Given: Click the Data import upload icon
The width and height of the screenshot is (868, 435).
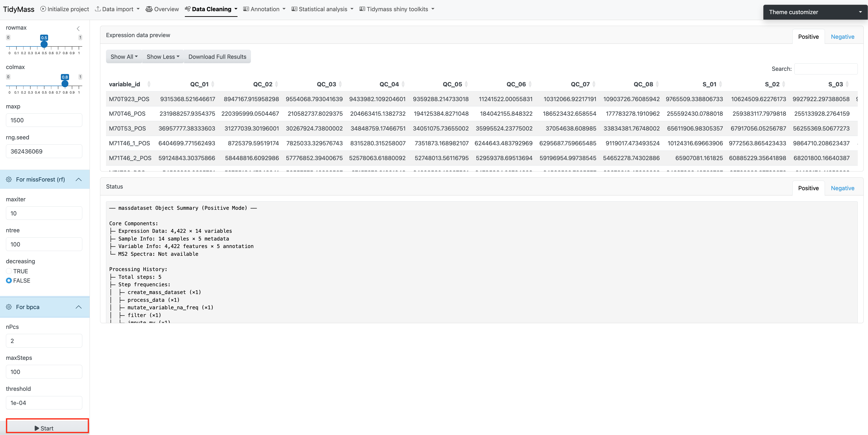Looking at the screenshot, I should [x=98, y=9].
